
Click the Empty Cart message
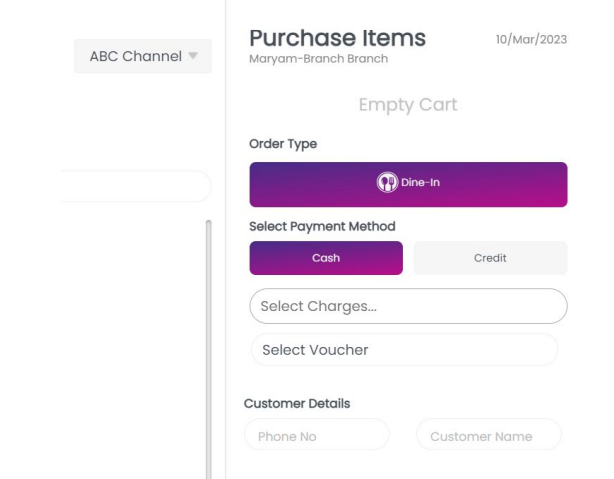[408, 105]
